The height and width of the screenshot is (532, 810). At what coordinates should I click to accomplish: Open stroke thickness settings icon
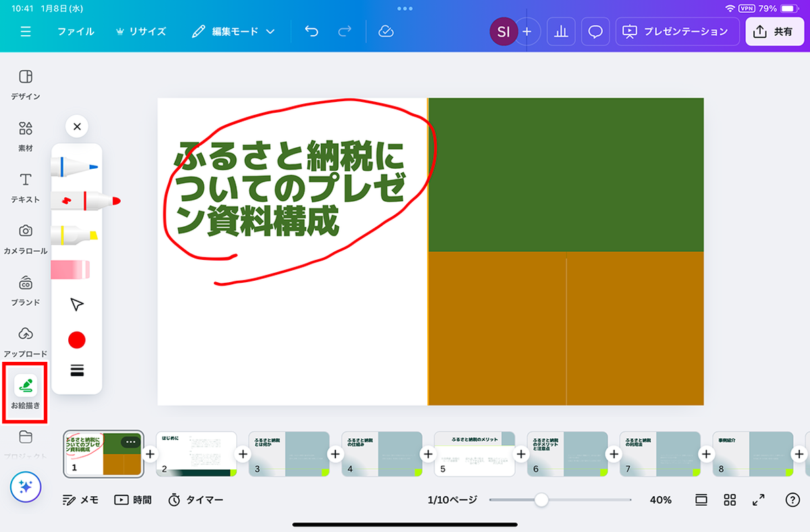(77, 369)
